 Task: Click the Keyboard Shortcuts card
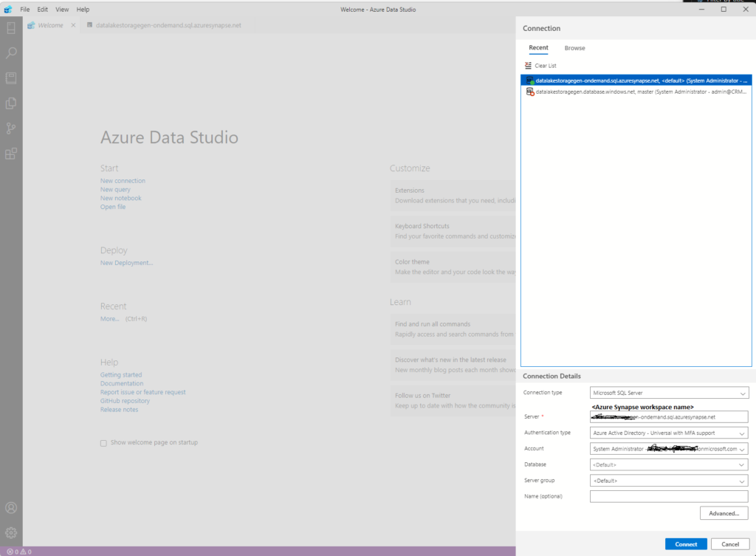coord(453,231)
